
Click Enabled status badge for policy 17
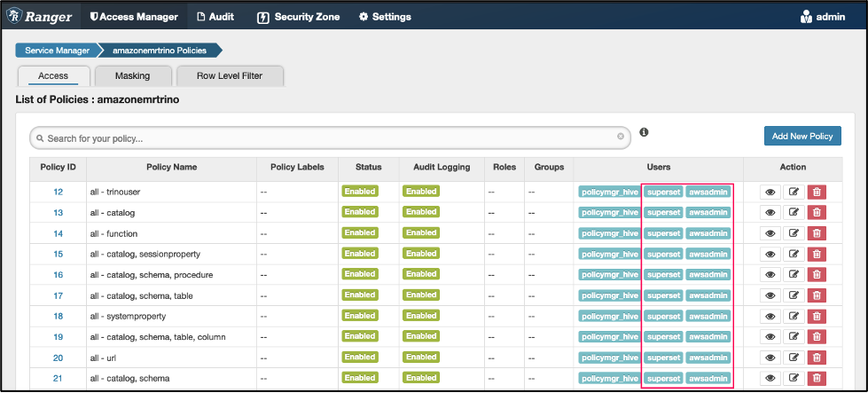point(360,295)
